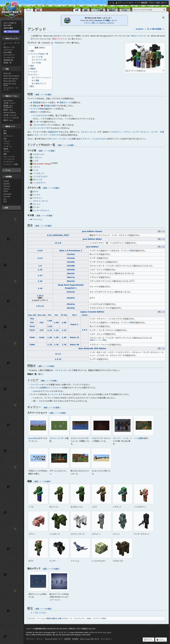Open the Old Zombie Villager red link
Screen dimensions: 170x644
(x=42, y=164)
